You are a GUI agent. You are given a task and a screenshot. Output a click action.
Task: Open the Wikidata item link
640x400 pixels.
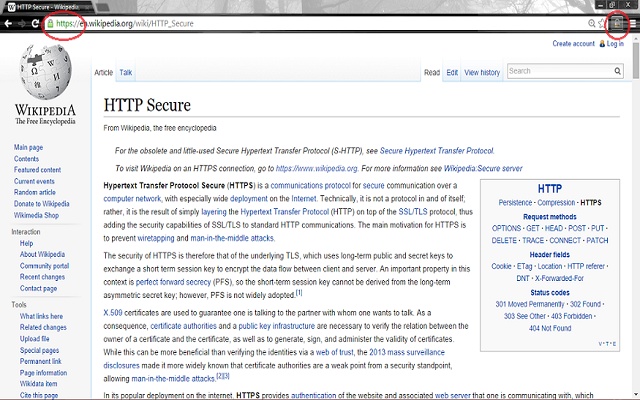click(39, 384)
